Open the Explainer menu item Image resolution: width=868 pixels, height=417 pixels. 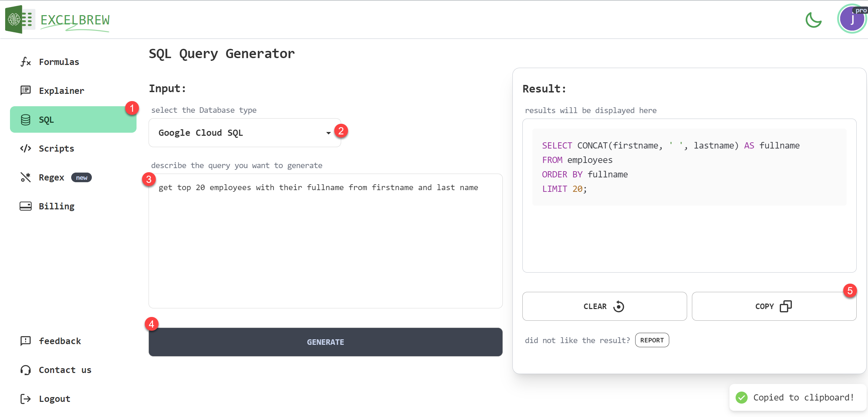point(61,91)
